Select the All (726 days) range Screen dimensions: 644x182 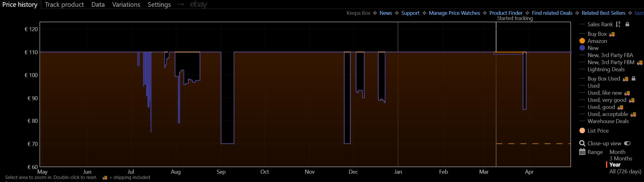tap(625, 172)
